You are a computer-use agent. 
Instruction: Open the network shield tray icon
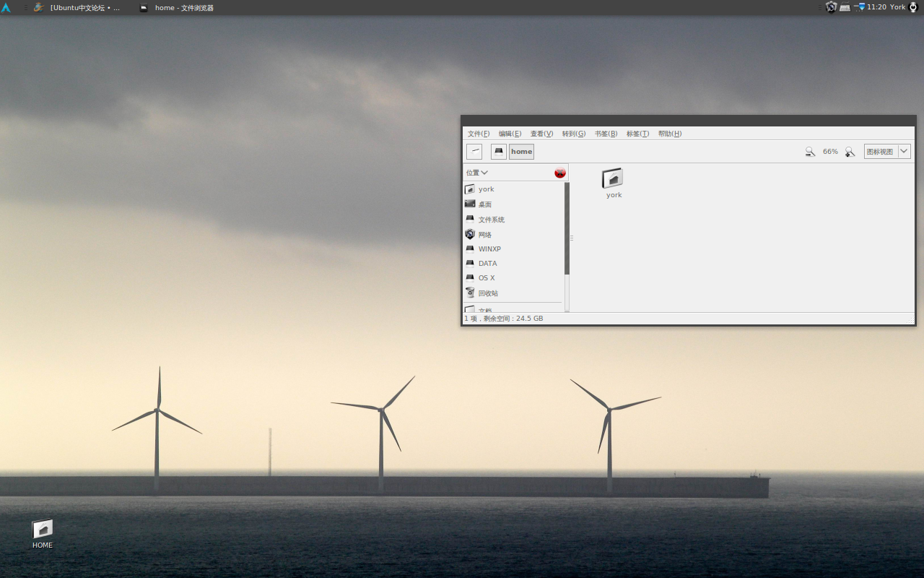(831, 7)
